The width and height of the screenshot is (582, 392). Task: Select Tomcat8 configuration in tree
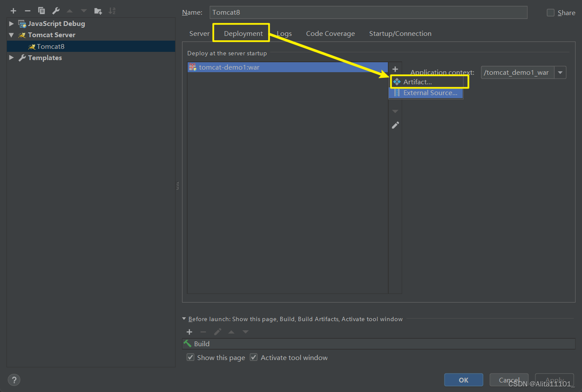click(x=91, y=46)
